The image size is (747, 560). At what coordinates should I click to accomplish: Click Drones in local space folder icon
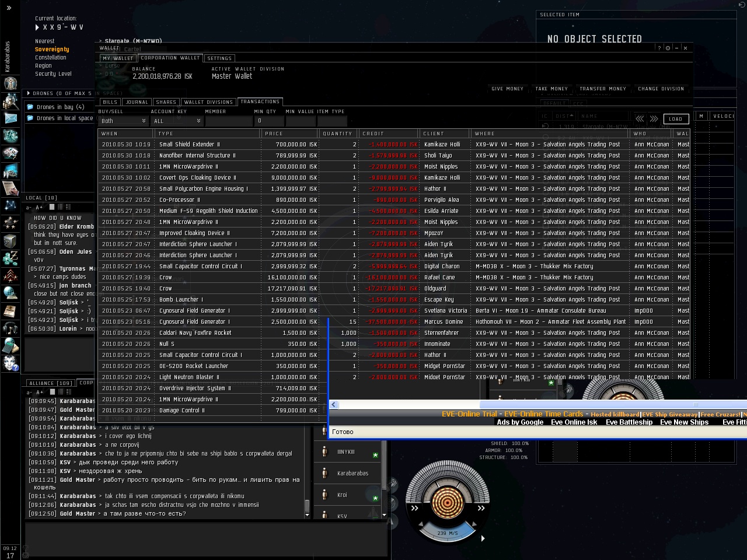click(x=30, y=118)
